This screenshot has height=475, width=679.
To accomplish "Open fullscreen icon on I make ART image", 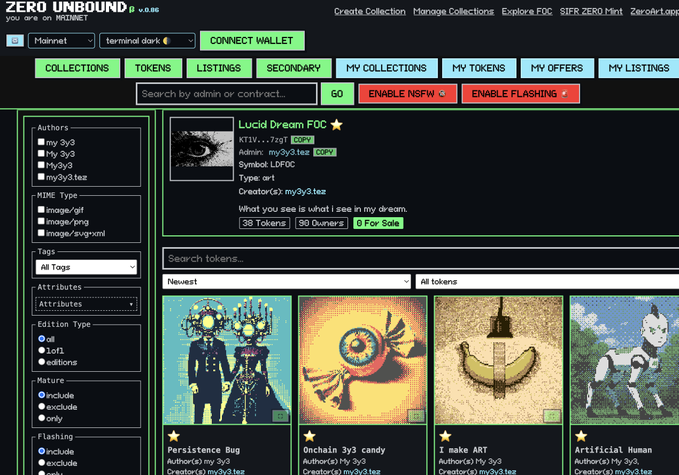I will [552, 416].
